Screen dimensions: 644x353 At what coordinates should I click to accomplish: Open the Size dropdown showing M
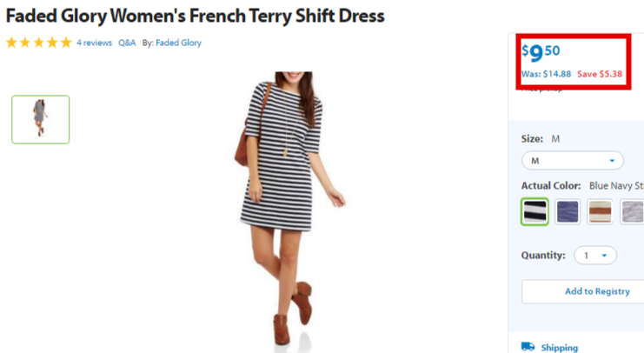pos(573,161)
